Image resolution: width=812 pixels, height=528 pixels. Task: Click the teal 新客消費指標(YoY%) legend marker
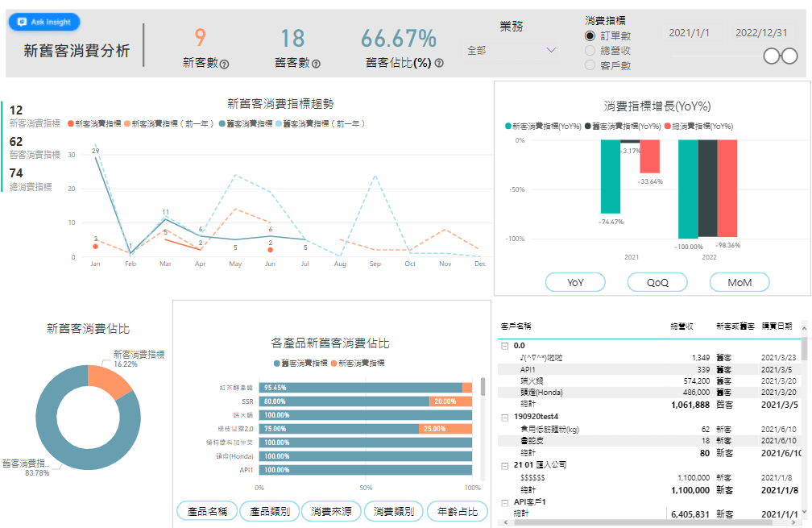(x=507, y=127)
